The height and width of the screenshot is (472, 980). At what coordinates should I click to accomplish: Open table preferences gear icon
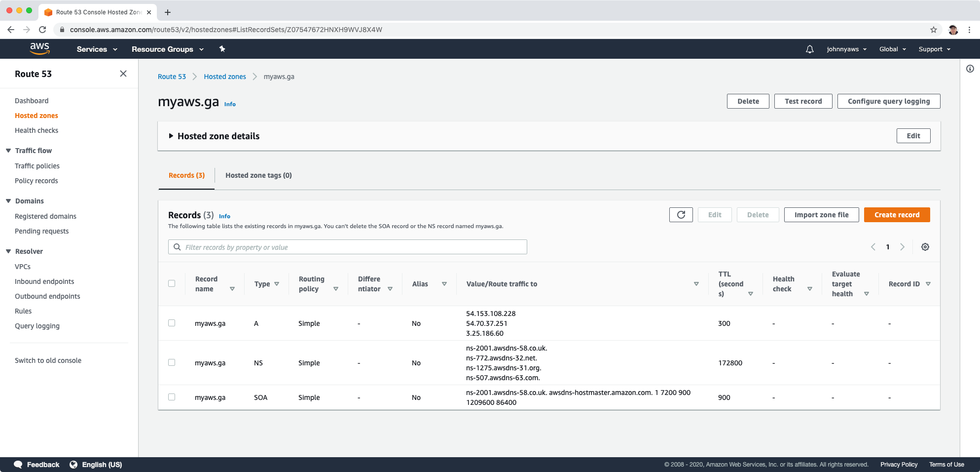(925, 247)
